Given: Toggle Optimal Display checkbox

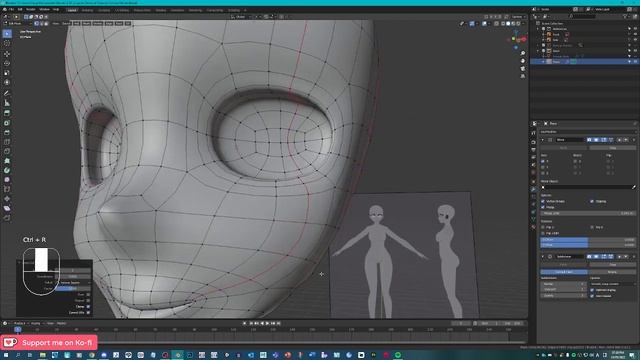Looking at the screenshot, I should coord(592,290).
